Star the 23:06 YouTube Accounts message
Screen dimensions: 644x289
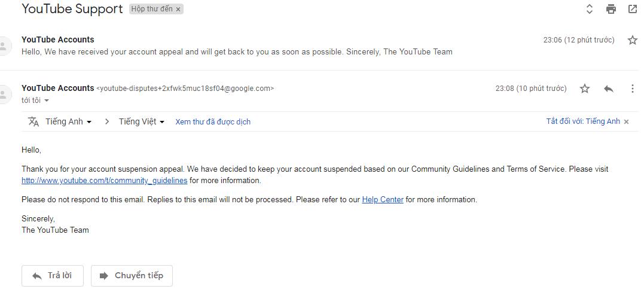tap(633, 40)
